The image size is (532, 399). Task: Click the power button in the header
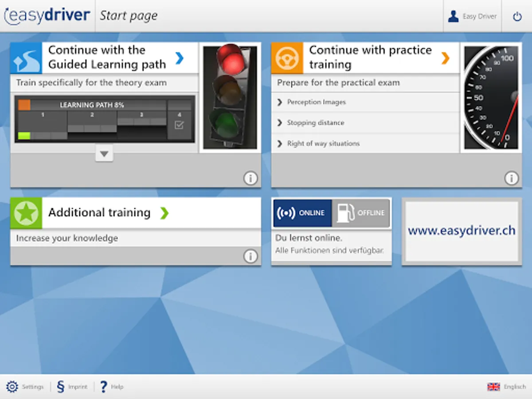[x=517, y=16]
